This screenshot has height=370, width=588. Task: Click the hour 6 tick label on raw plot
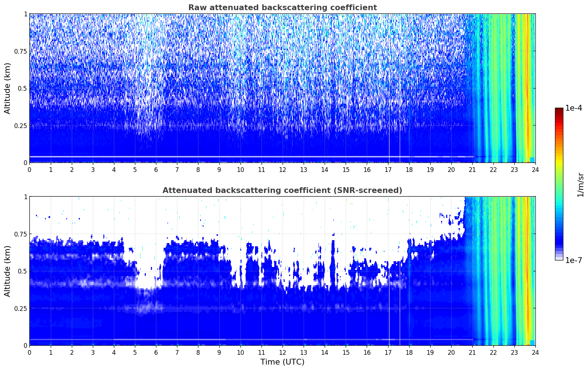156,169
